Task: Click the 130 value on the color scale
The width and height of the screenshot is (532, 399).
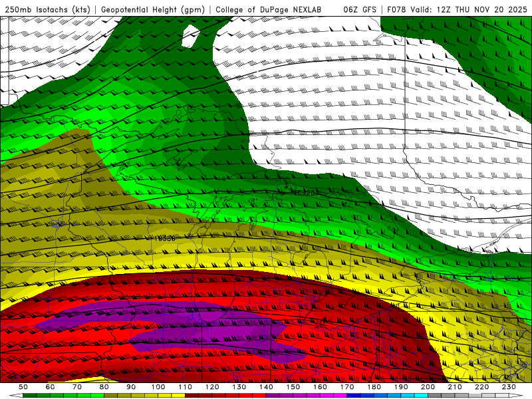Action: (x=239, y=387)
